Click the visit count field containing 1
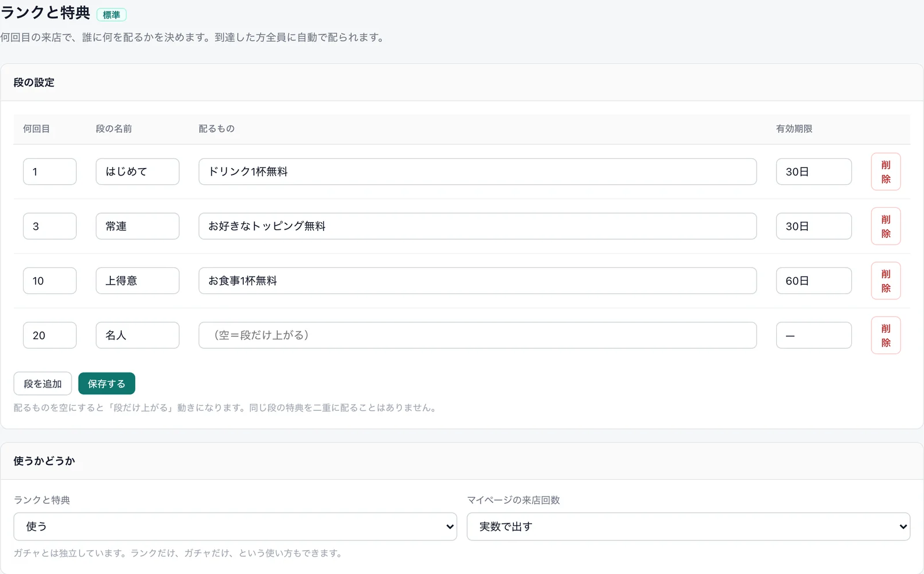This screenshot has width=924, height=574. pos(50,172)
